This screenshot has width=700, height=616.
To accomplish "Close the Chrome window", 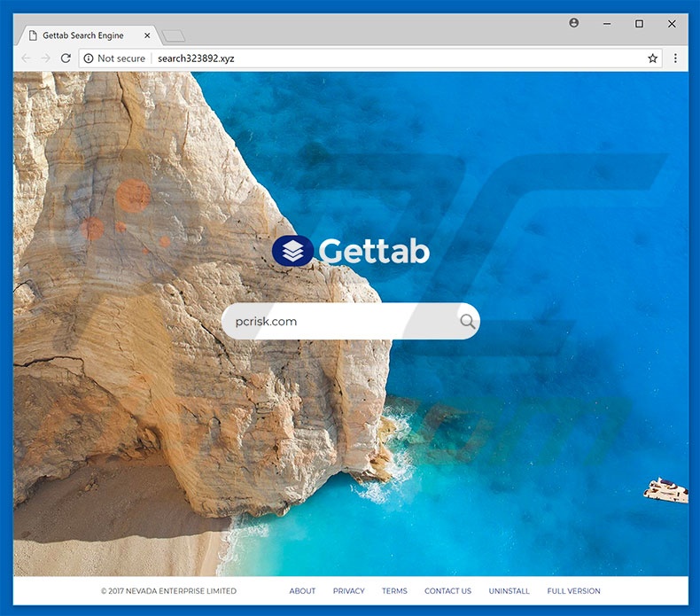I will [672, 24].
